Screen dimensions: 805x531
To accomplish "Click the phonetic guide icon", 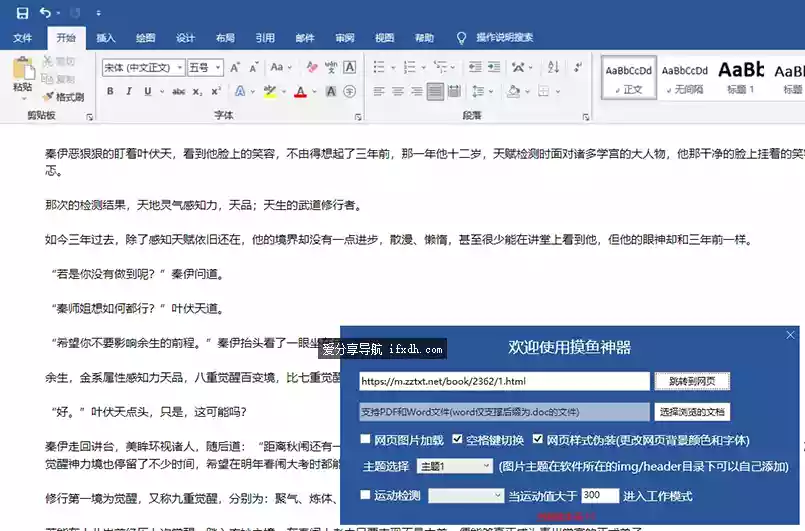I will tap(331, 67).
